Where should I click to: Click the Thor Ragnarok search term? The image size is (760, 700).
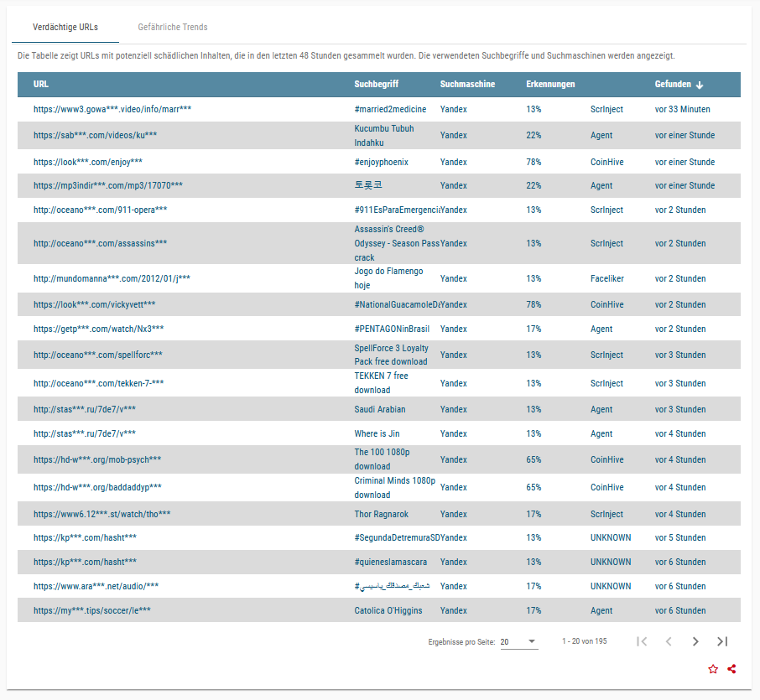coord(381,514)
